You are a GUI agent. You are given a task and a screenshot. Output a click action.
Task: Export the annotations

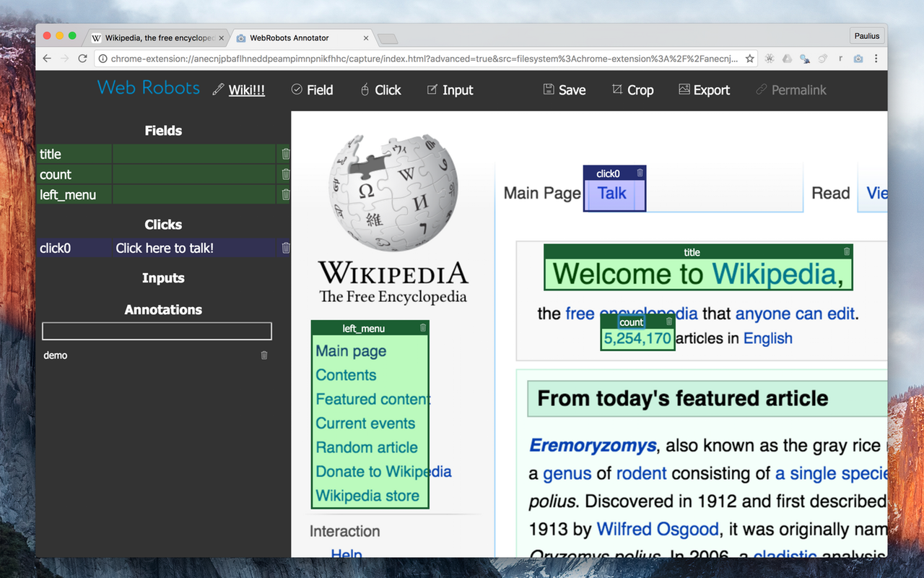click(x=704, y=90)
